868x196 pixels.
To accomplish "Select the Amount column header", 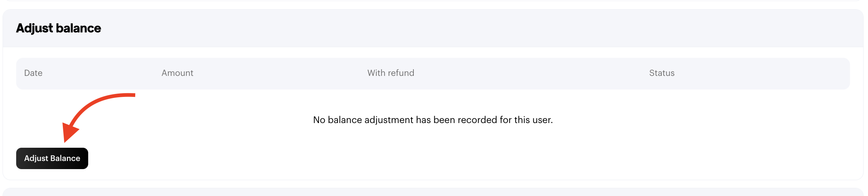I will click(177, 73).
